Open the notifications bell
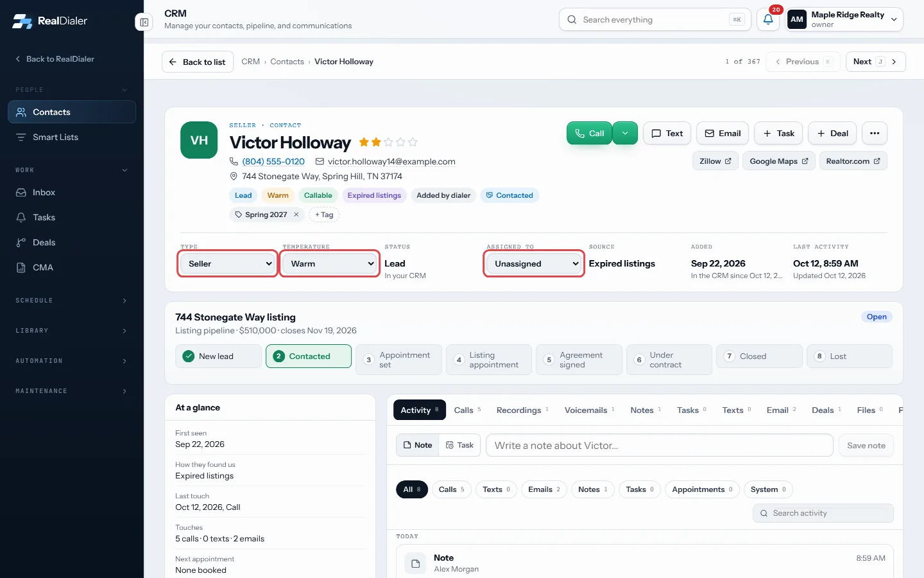This screenshot has width=924, height=578. point(768,19)
